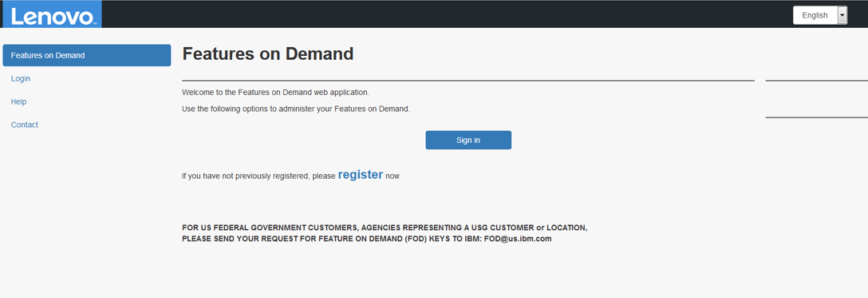Click the Lenovo logo in the header
The width and height of the screenshot is (868, 298).
pyautogui.click(x=52, y=14)
